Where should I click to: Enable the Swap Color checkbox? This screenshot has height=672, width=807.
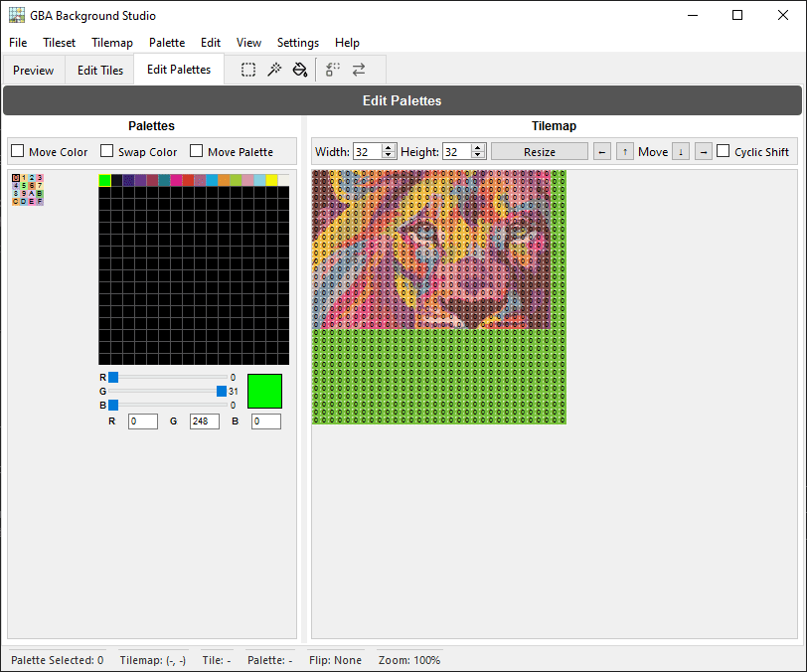[x=107, y=151]
